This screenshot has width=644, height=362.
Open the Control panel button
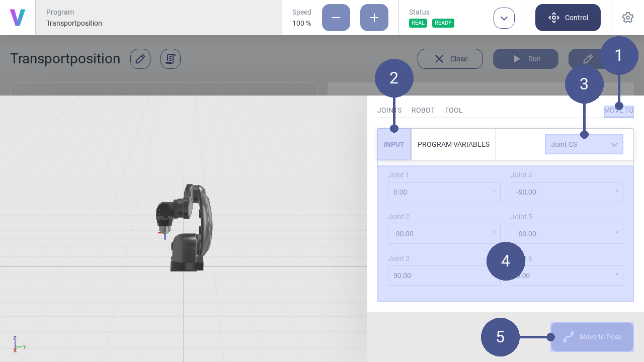tap(568, 18)
